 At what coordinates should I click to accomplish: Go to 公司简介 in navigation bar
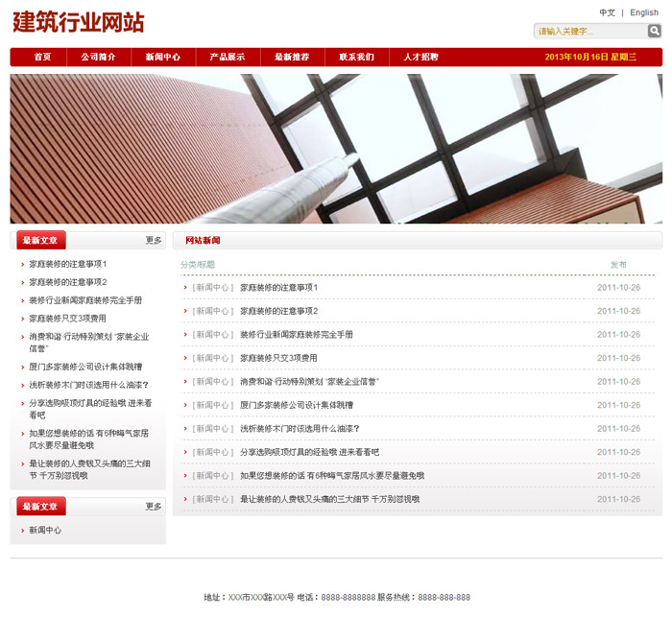98,57
